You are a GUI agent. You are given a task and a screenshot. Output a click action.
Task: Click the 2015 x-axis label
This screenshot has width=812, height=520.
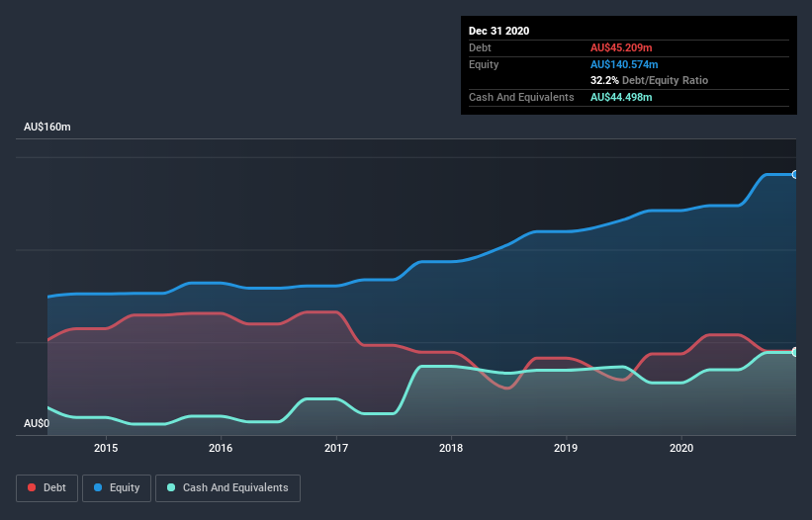point(106,448)
